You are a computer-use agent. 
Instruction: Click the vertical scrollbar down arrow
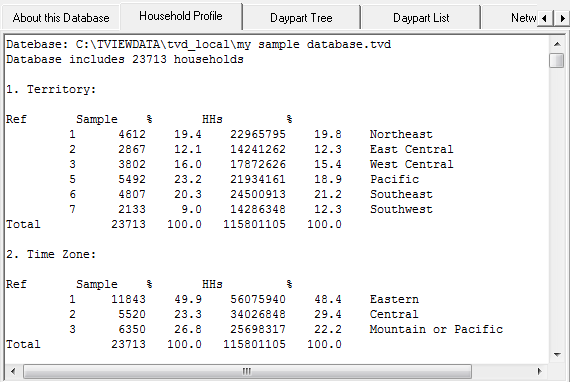click(557, 354)
